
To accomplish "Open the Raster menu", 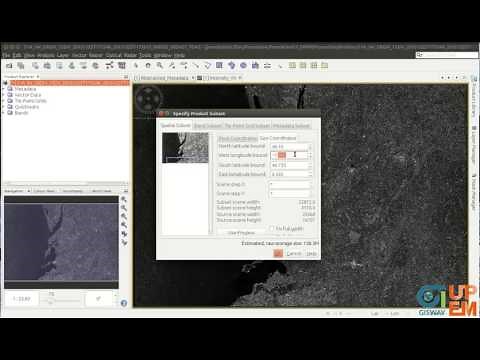I will coord(96,55).
